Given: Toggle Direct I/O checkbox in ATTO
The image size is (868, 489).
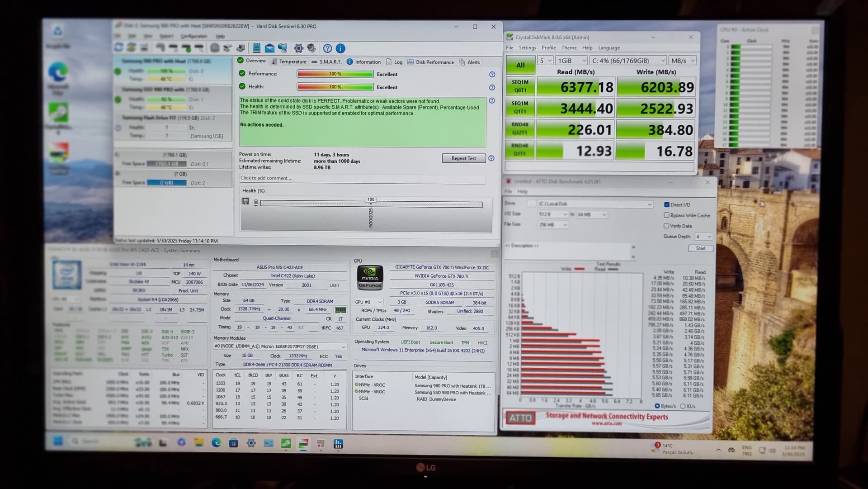Looking at the screenshot, I should 667,204.
